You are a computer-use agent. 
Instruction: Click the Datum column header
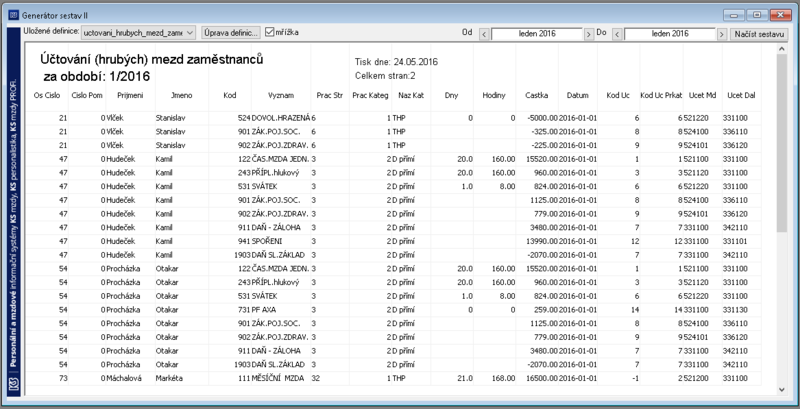pos(578,95)
